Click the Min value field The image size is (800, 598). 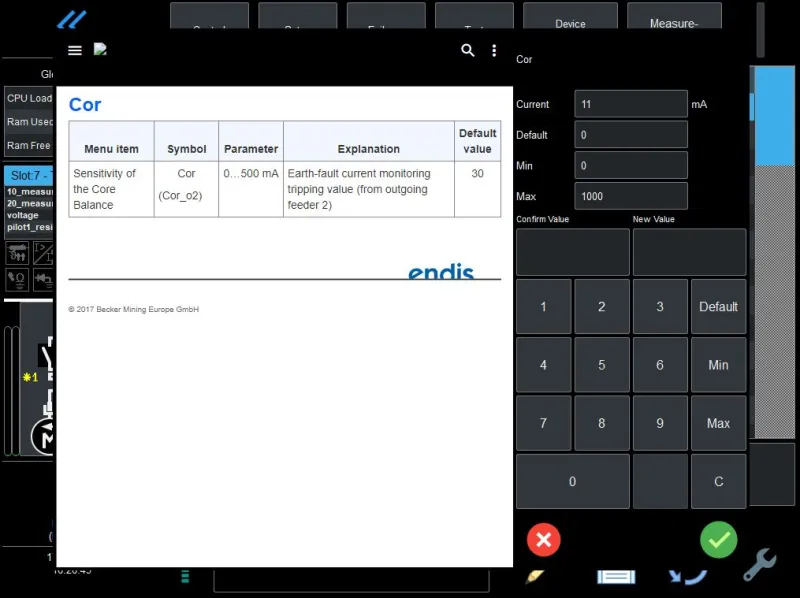[631, 165]
